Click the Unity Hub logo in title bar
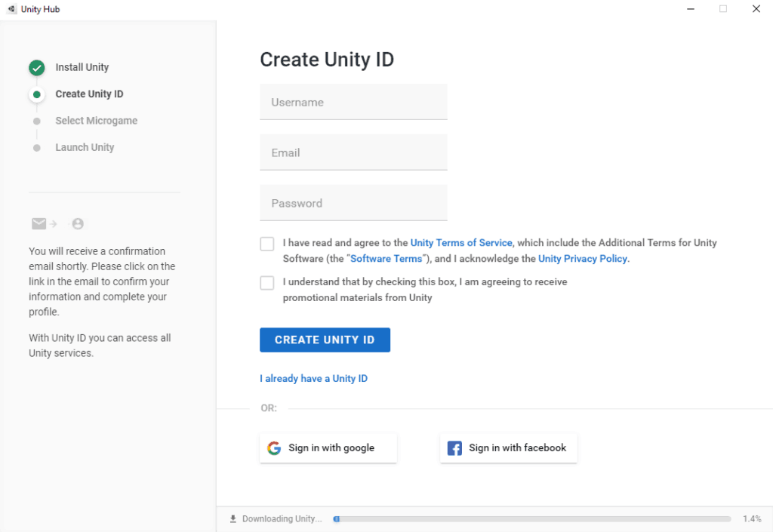 coord(11,9)
